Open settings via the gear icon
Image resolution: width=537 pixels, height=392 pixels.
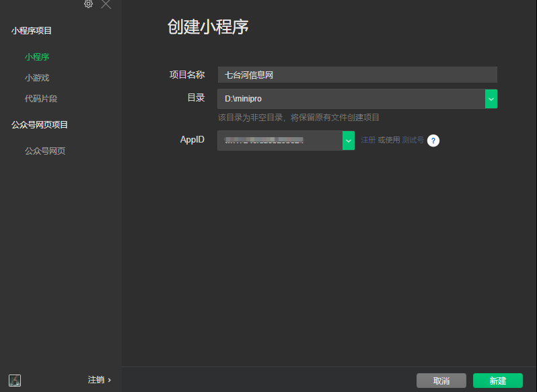tap(88, 4)
